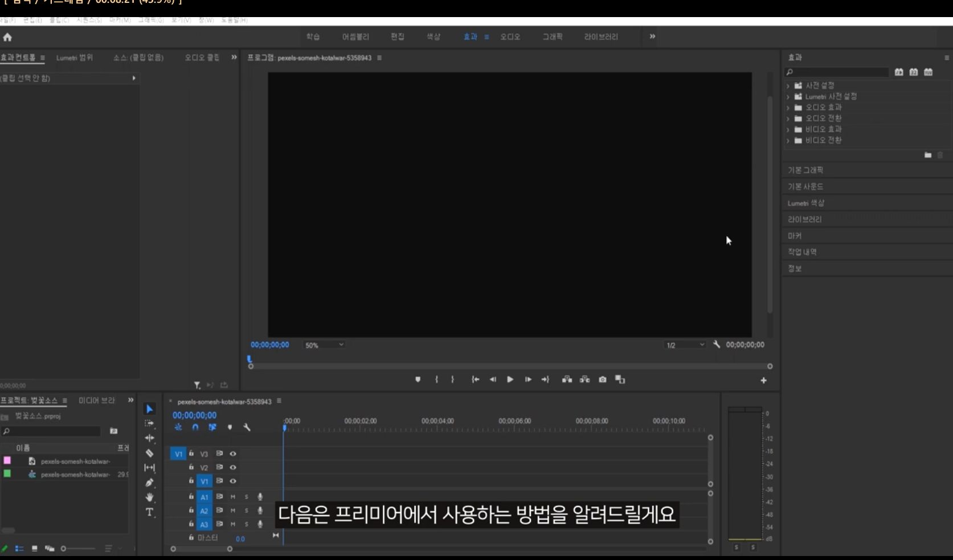Select the Track Select Forward tool
The height and width of the screenshot is (560, 953).
(x=149, y=423)
